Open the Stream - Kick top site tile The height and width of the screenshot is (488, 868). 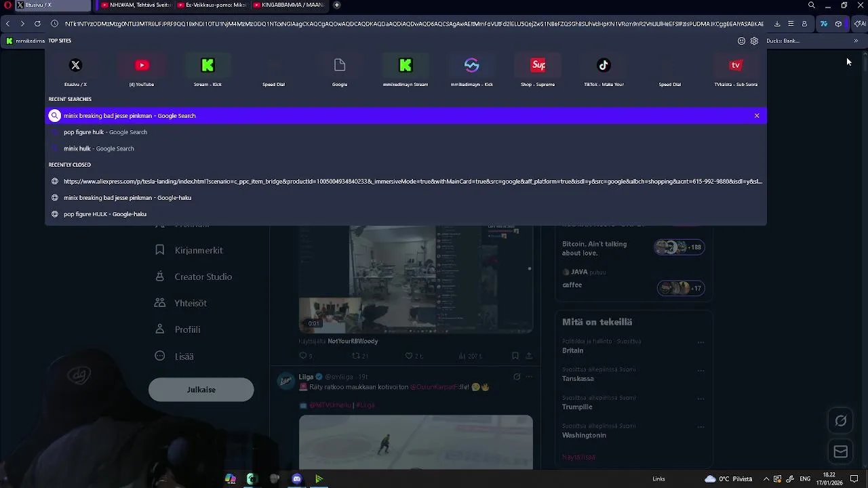point(208,70)
